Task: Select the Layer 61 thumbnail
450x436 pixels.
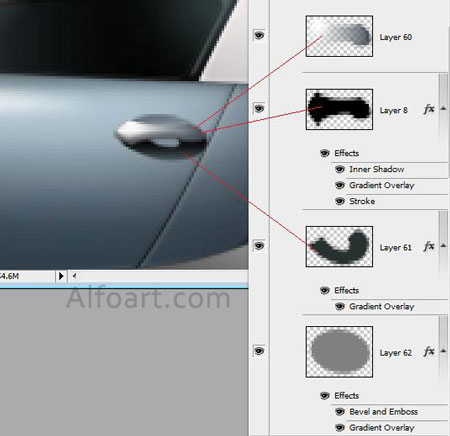Action: pyautogui.click(x=339, y=246)
